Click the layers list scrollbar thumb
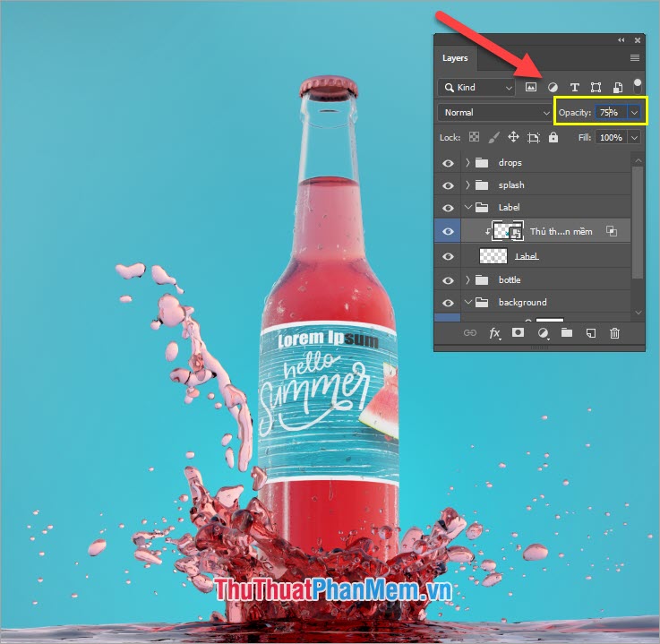This screenshot has width=660, height=644. [x=639, y=222]
